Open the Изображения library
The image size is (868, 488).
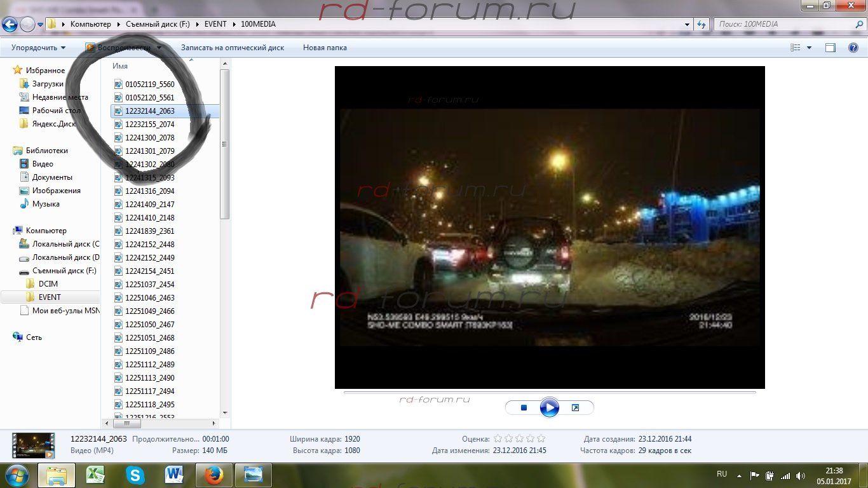[56, 191]
